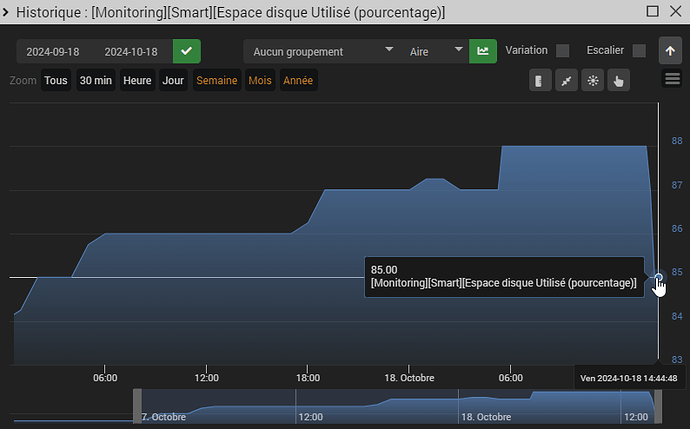
Task: Select the 30 min zoom range
Action: tap(96, 80)
